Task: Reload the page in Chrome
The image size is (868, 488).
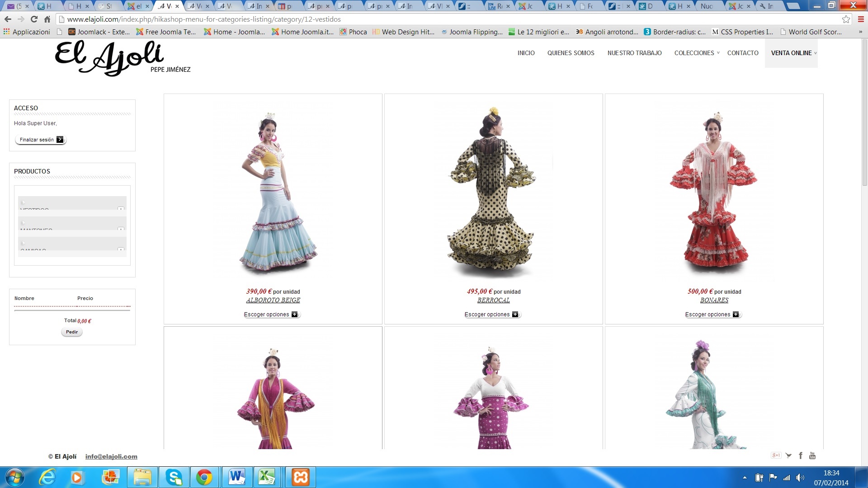Action: click(34, 19)
